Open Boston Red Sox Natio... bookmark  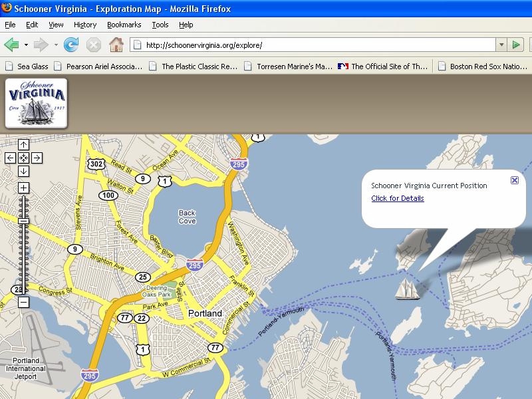coord(483,66)
